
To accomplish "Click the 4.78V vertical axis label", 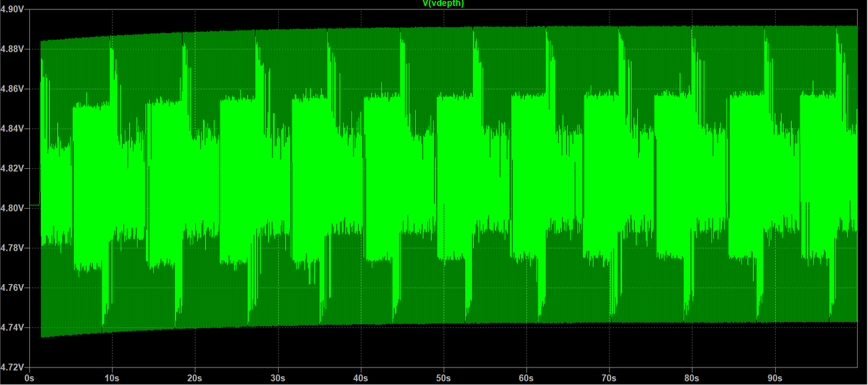I will [x=14, y=248].
